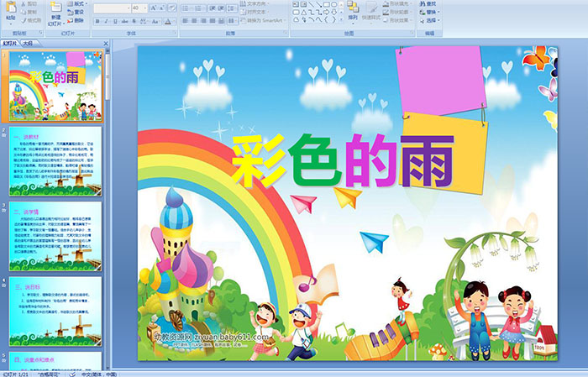Screen dimensions: 588x377
Task: Toggle Align Left paragraph alignment
Action: (186, 21)
